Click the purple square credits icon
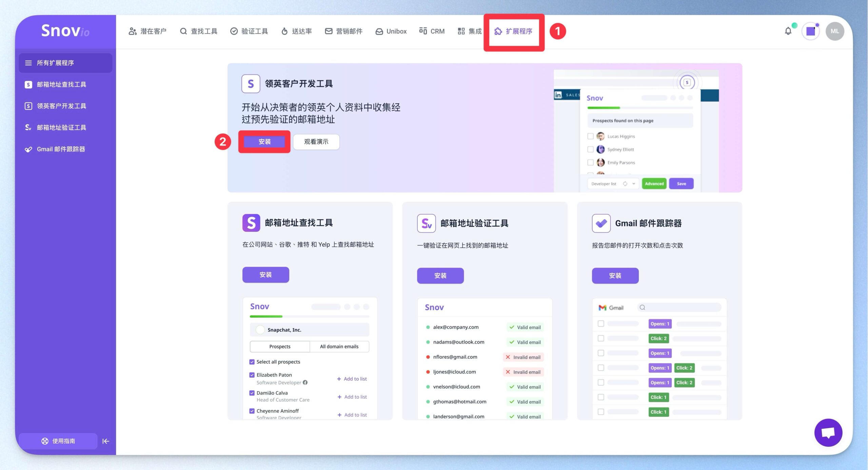This screenshot has width=868, height=470. [810, 31]
